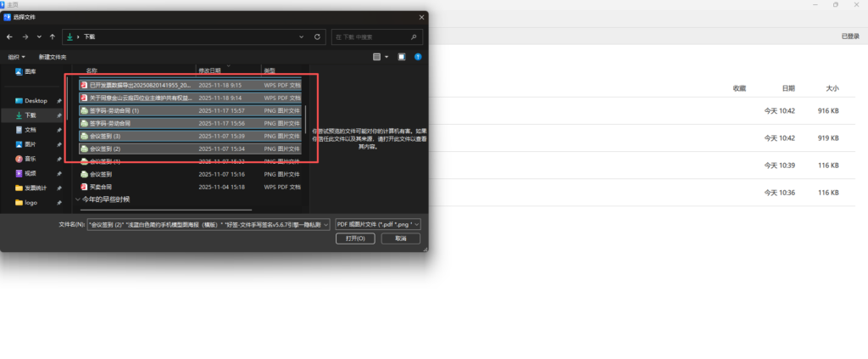Open the 组织 menu
Image resolution: width=868 pixels, height=359 pixels.
pos(14,57)
